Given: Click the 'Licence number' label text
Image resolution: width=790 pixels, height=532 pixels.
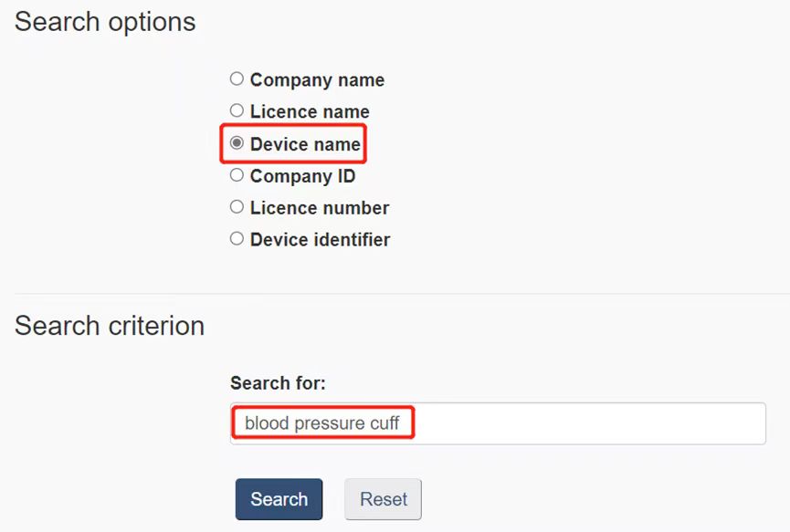Looking at the screenshot, I should [x=320, y=208].
